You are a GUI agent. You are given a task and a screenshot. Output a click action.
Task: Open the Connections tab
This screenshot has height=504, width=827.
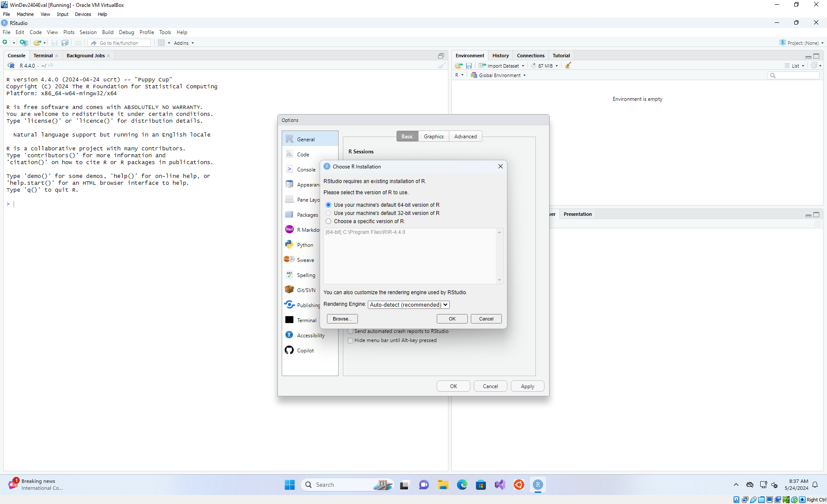pyautogui.click(x=531, y=56)
